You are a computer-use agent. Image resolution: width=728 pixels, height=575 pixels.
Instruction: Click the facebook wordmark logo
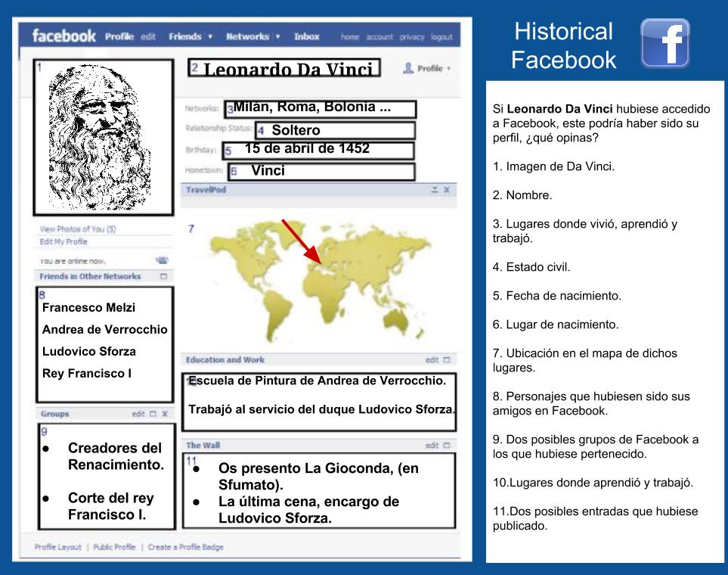[64, 35]
